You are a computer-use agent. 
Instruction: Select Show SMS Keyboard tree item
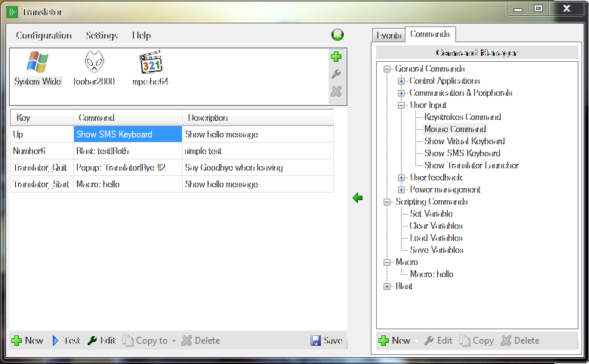462,153
